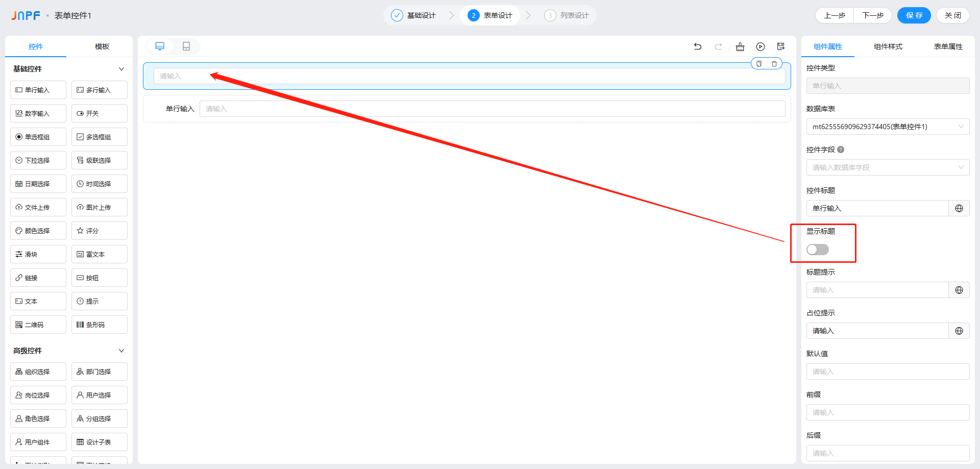Pick the 多选框组 checkbox group widget

(100, 137)
